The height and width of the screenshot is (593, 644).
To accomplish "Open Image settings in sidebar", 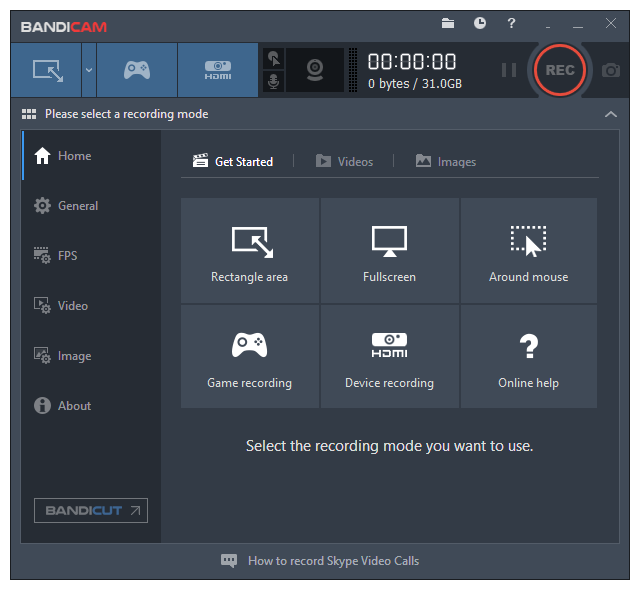I will [91, 356].
